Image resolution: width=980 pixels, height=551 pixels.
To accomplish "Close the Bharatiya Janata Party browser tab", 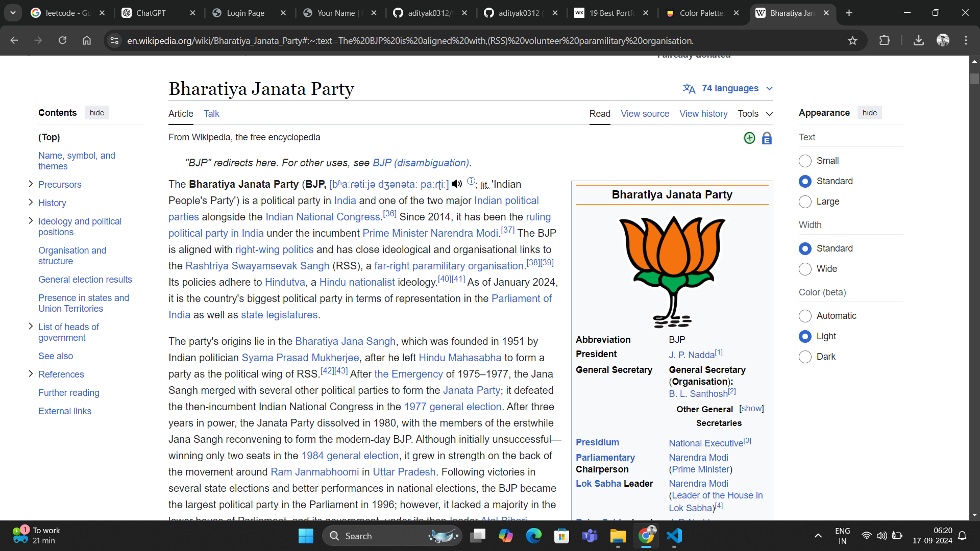I will [x=826, y=13].
